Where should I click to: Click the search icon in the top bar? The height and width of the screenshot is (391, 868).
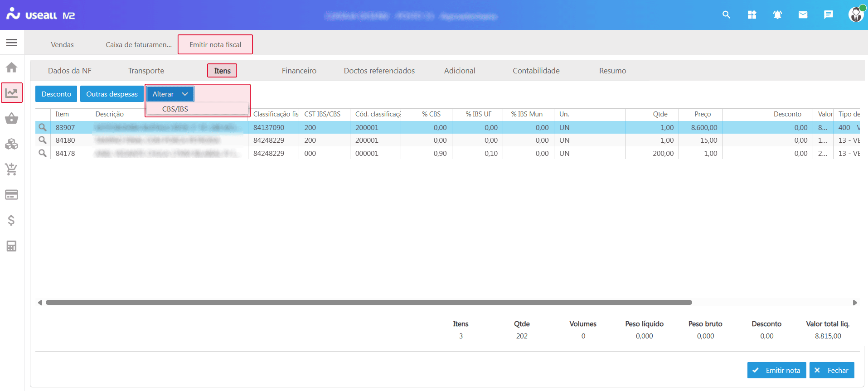[726, 15]
